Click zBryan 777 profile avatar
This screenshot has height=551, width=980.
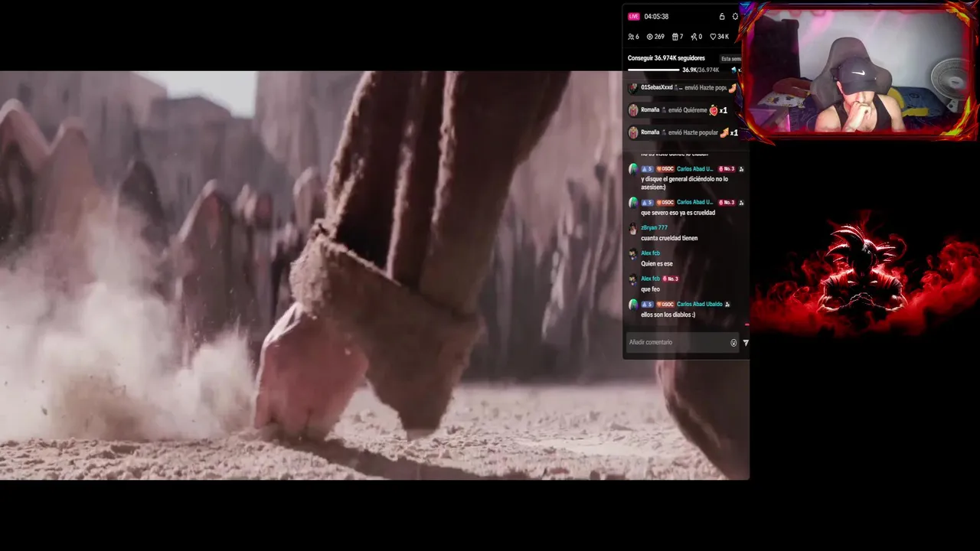pos(633,229)
